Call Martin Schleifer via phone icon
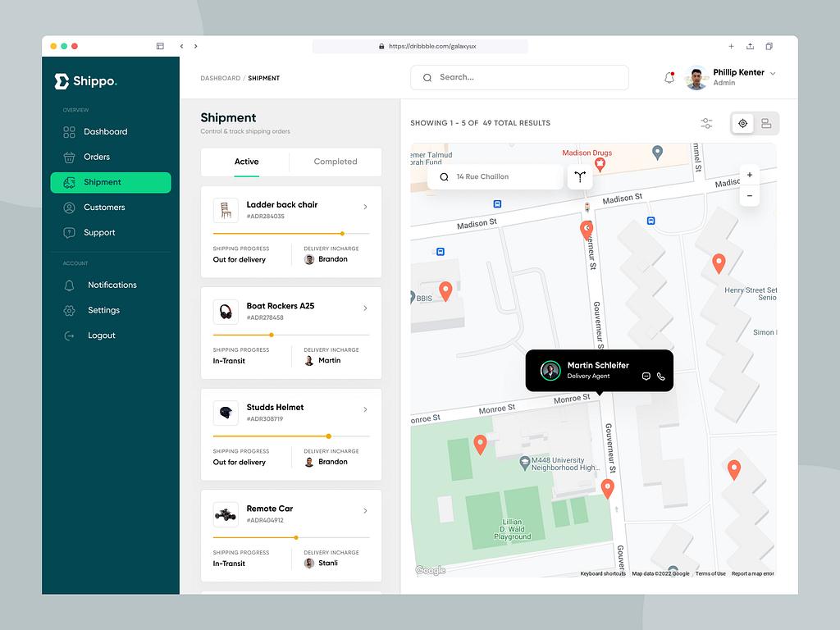Image resolution: width=840 pixels, height=630 pixels. 661,377
